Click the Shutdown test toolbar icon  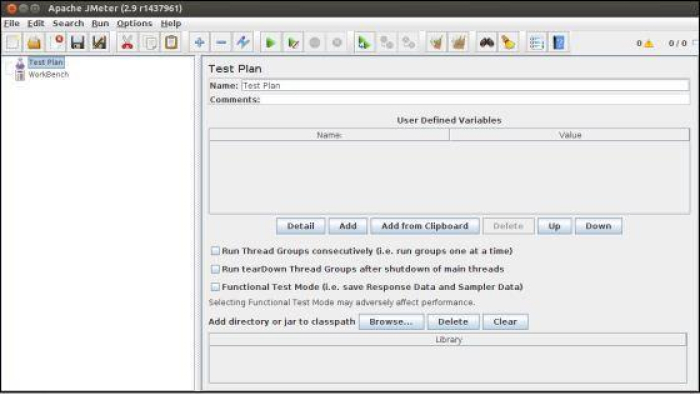coord(337,42)
